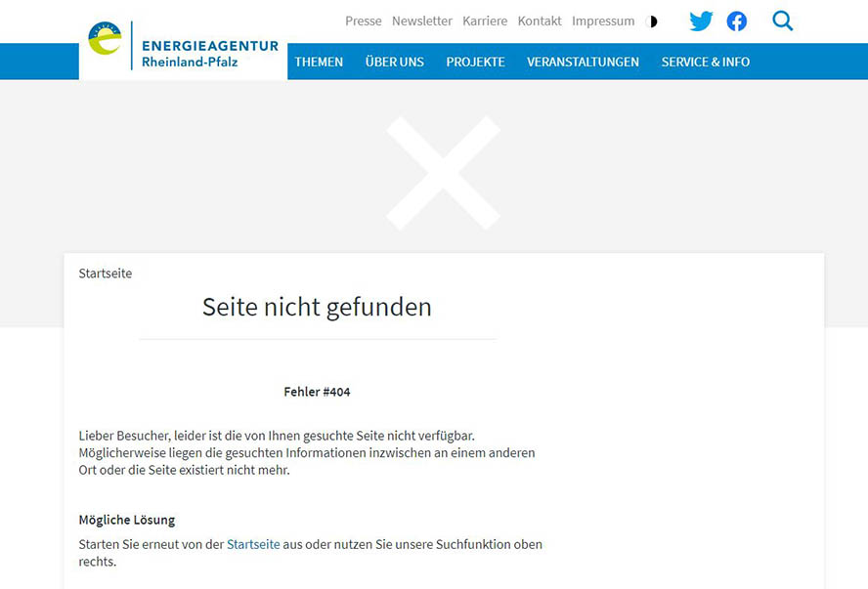
Task: Expand the ÜBER UNS navigation menu
Action: pyautogui.click(x=394, y=62)
